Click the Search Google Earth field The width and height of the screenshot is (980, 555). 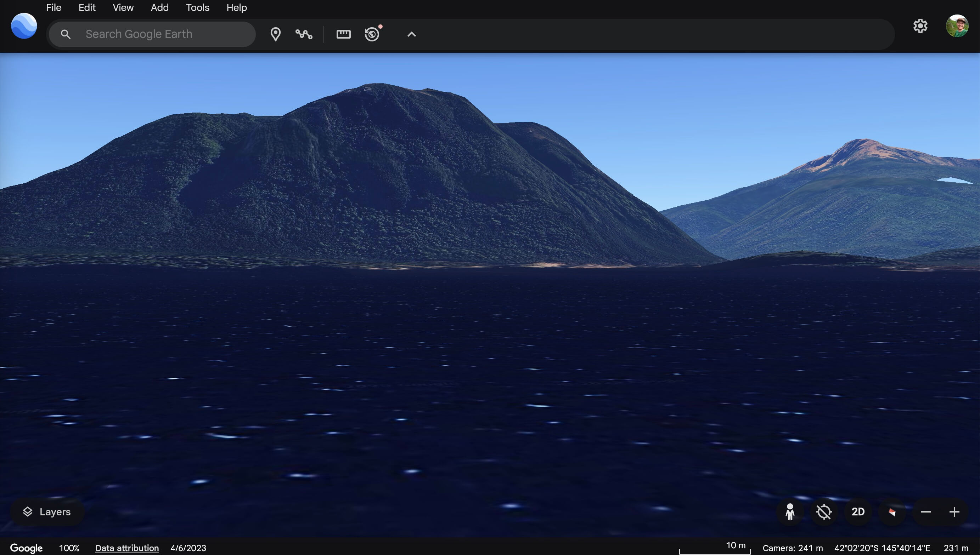coord(160,34)
